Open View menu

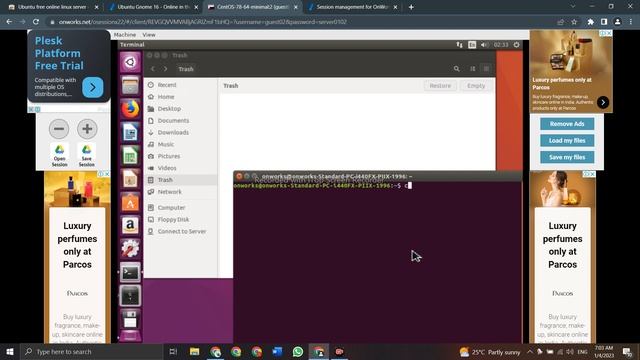coord(149,35)
